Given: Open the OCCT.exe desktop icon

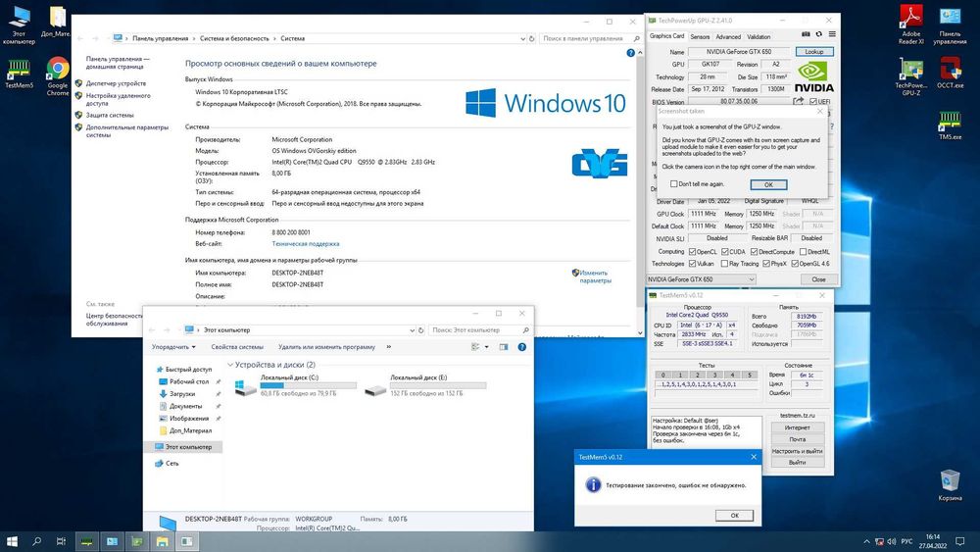Looking at the screenshot, I should (950, 74).
